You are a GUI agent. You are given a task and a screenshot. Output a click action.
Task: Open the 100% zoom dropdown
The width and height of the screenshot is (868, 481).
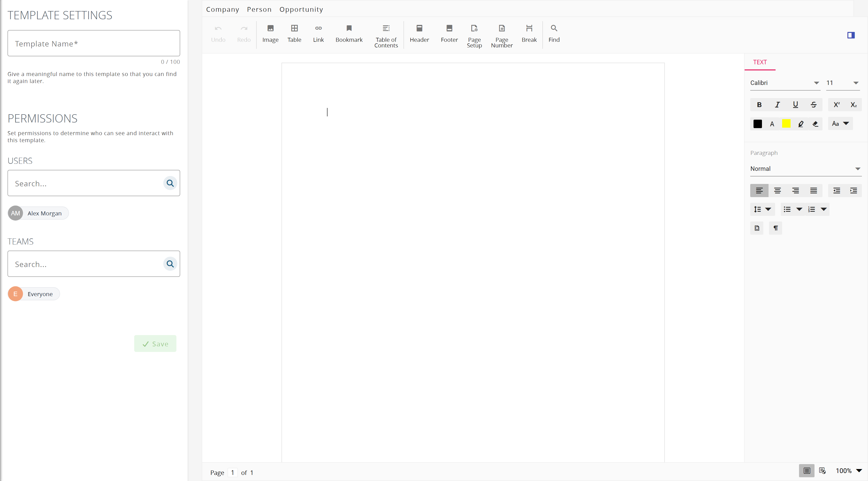849,470
